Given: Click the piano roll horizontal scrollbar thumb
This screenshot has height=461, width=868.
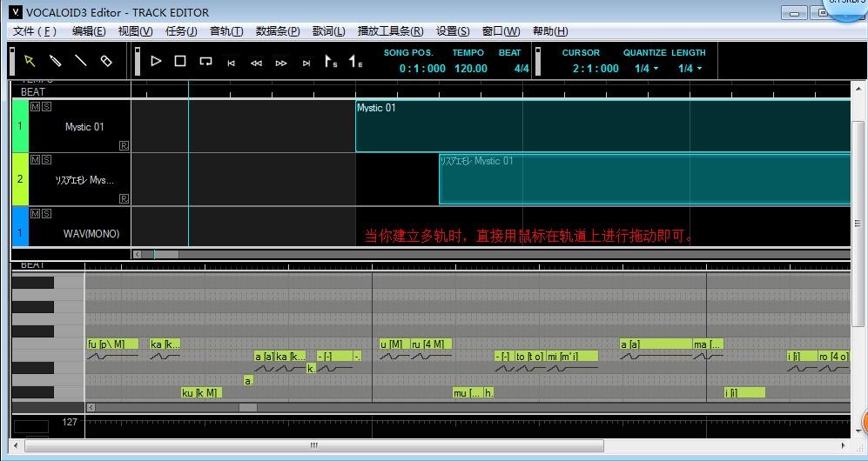Looking at the screenshot, I should (247, 407).
